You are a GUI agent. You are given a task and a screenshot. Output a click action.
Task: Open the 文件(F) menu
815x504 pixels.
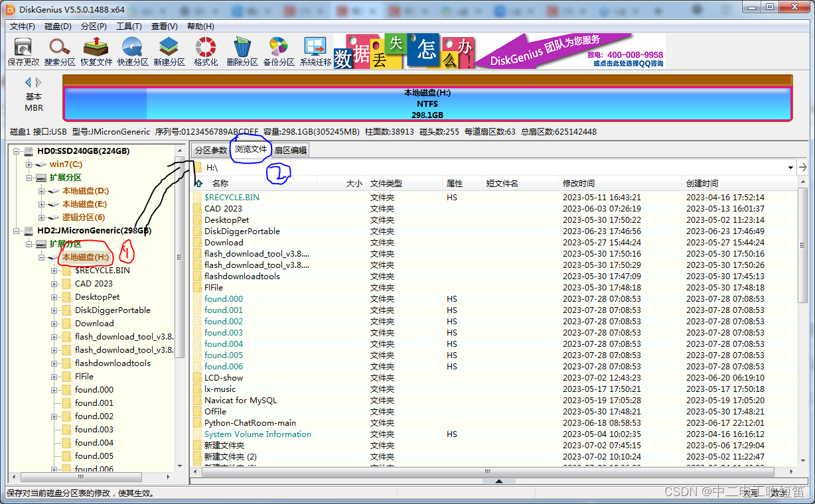point(23,27)
